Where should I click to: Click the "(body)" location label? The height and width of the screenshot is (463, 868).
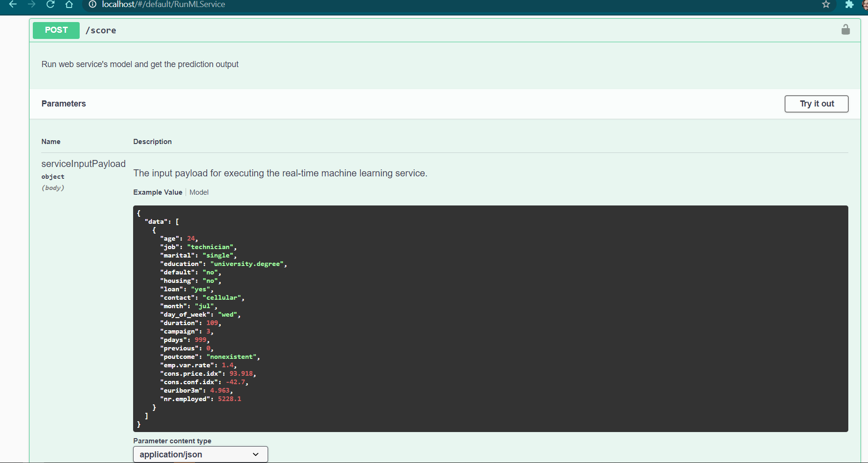53,188
